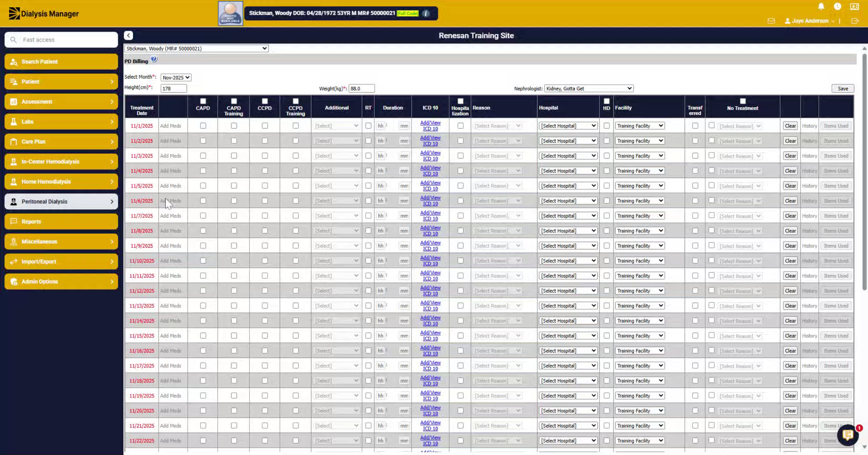Expand the Home Hemodialysis menu
This screenshot has width=868, height=455.
[x=61, y=182]
